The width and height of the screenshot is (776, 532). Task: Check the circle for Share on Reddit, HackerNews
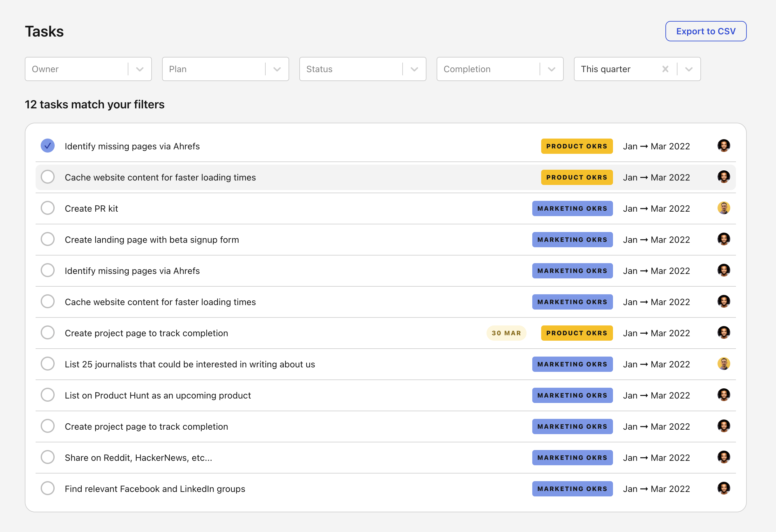pos(47,457)
